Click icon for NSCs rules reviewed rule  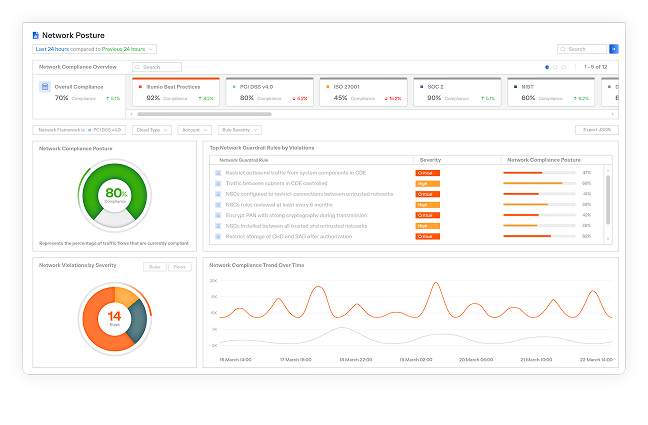click(218, 205)
